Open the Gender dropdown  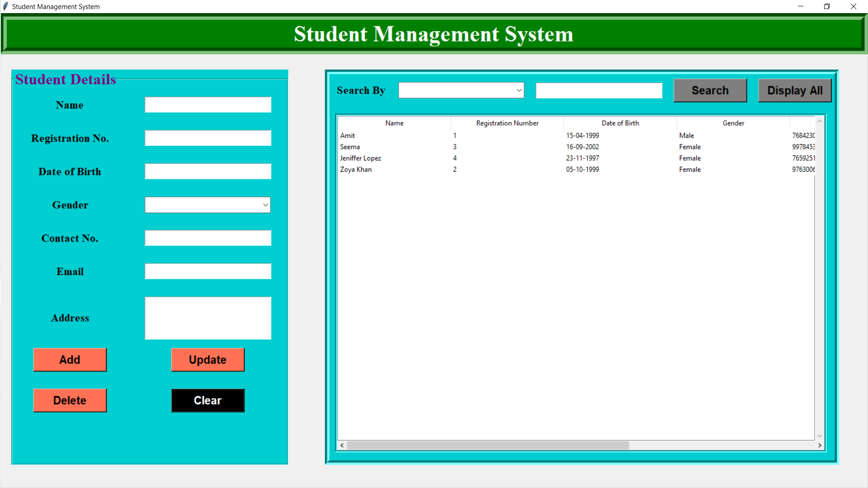click(207, 205)
